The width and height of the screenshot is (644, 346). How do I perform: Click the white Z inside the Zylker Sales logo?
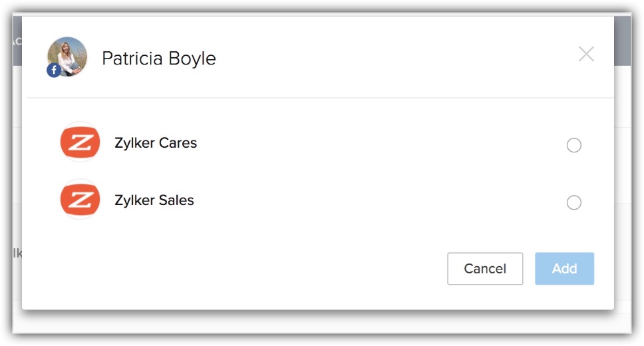(x=80, y=200)
